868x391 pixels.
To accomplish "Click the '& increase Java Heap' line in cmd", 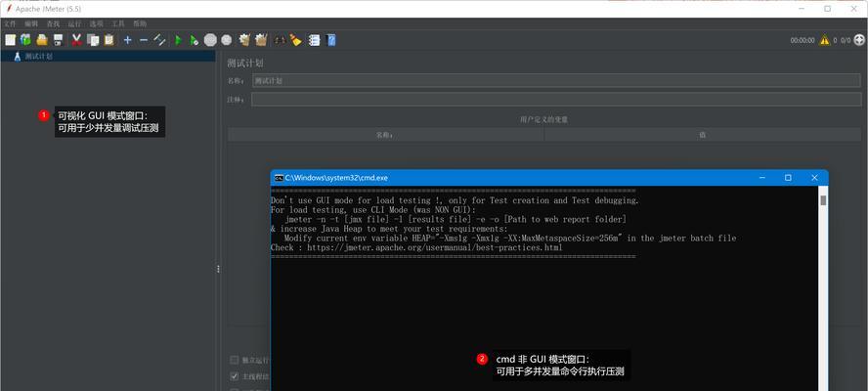I will click(389, 229).
